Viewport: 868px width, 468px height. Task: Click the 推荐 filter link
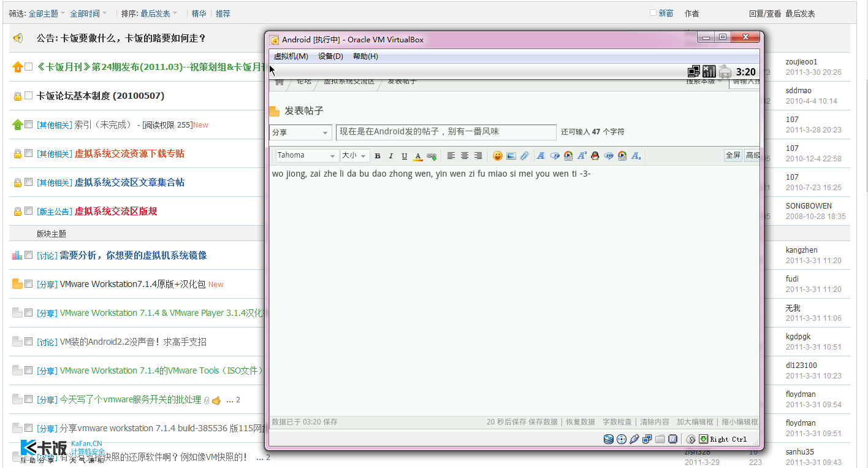click(223, 13)
